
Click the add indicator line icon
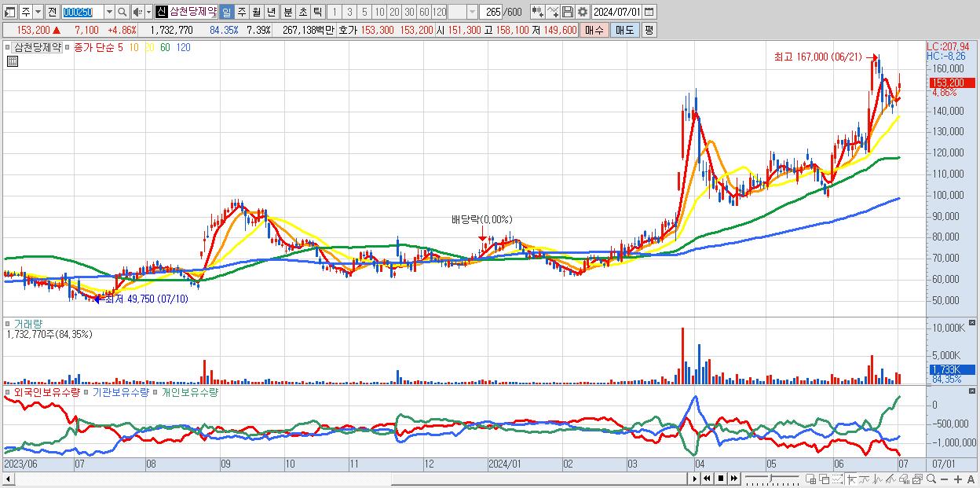553,12
